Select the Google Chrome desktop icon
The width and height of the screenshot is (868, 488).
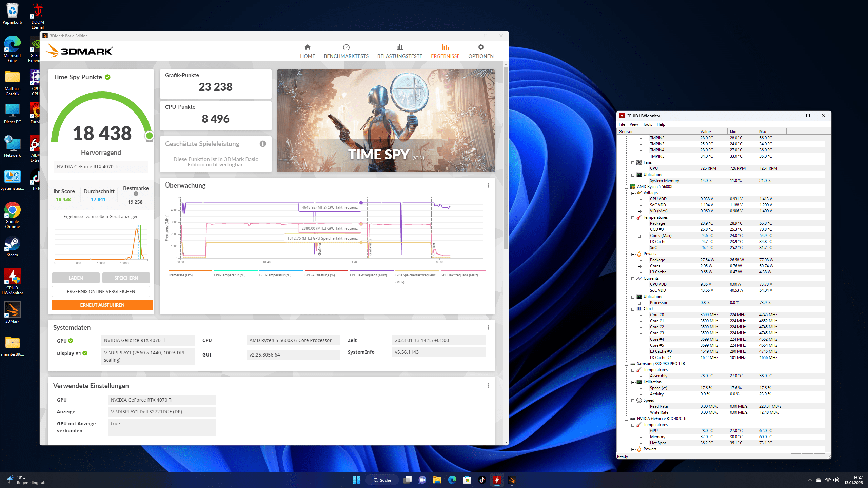click(x=13, y=215)
